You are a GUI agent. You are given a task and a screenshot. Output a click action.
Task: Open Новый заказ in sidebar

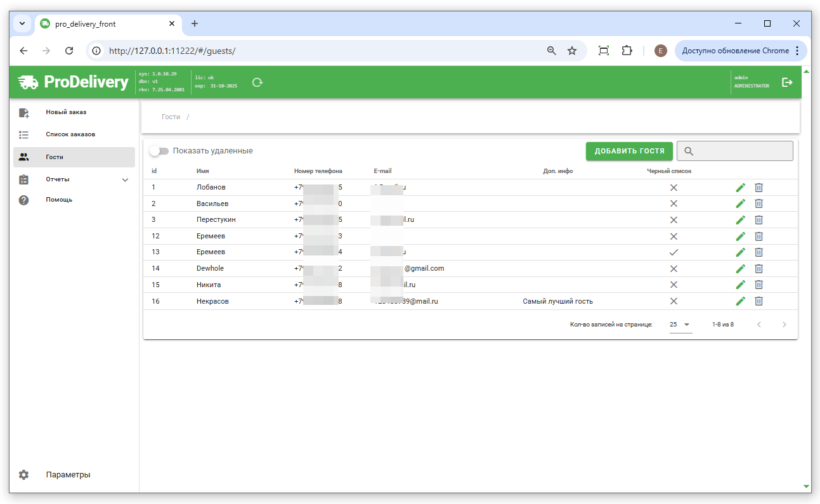pyautogui.click(x=66, y=112)
